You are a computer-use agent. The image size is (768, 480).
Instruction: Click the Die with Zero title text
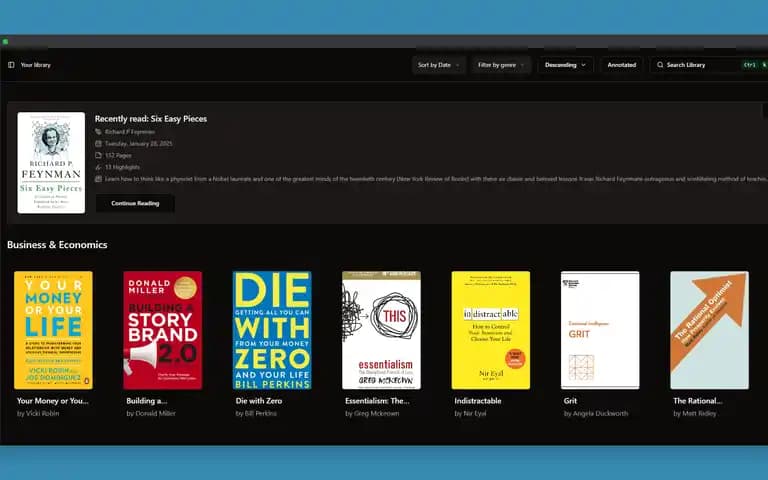pyautogui.click(x=259, y=401)
